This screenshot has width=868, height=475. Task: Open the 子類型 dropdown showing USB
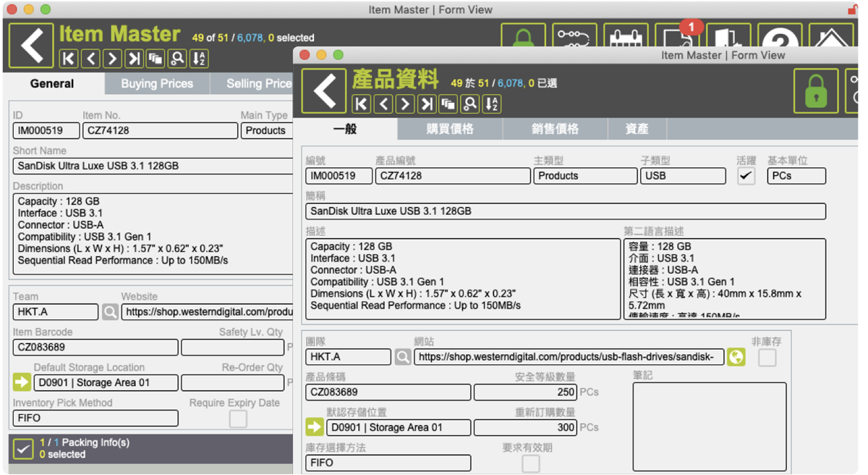[x=682, y=176]
